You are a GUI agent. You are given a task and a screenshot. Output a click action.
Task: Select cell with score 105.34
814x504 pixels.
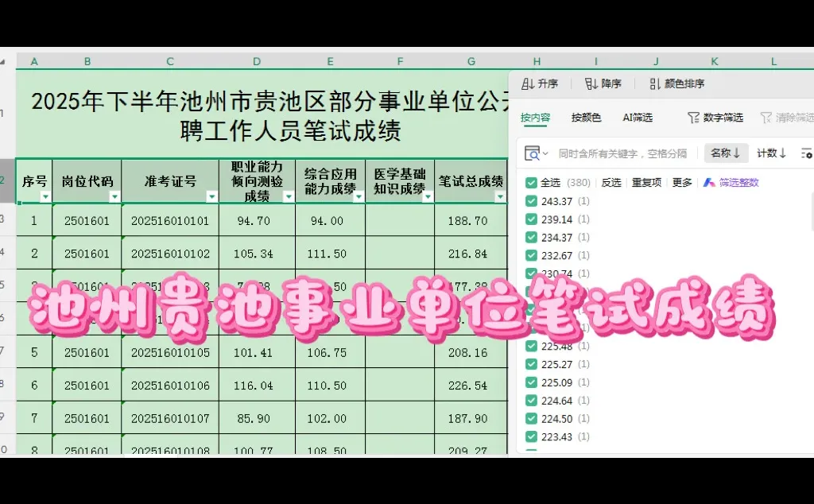pos(257,254)
